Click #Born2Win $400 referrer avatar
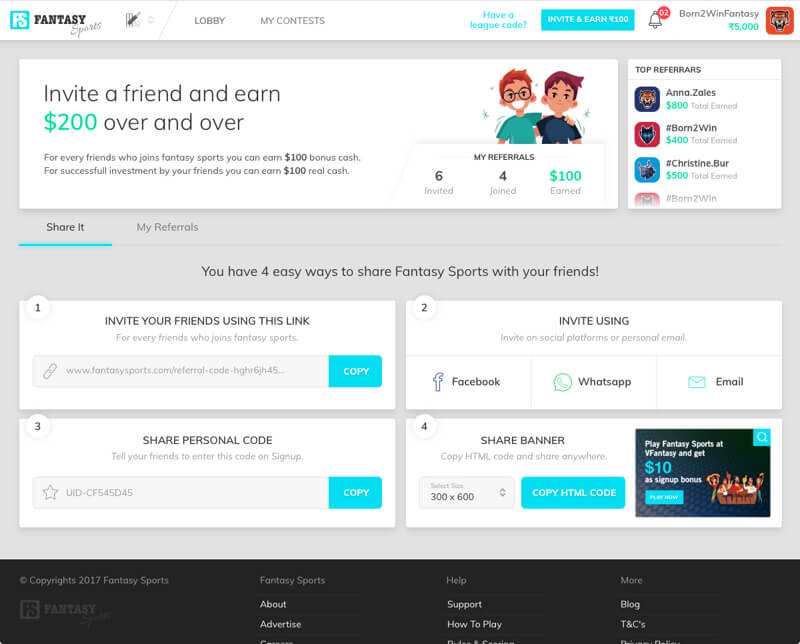Viewport: 800px width, 644px height. click(647, 134)
